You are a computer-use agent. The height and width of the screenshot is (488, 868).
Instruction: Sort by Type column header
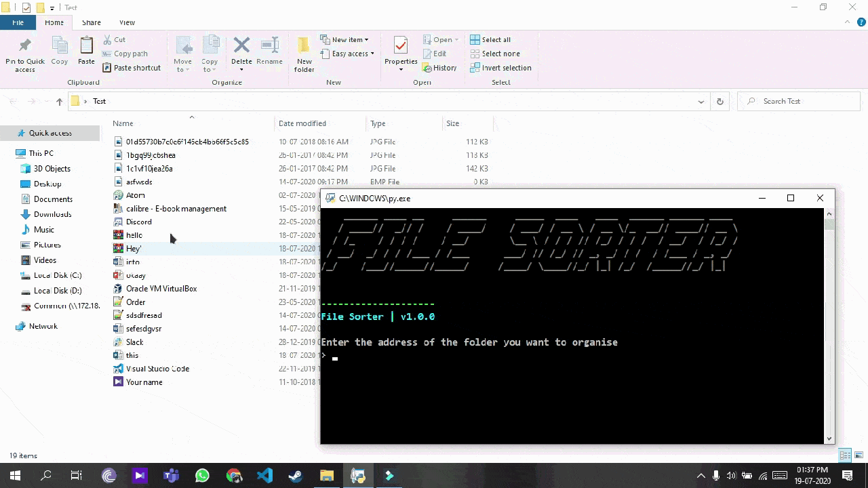(x=378, y=123)
